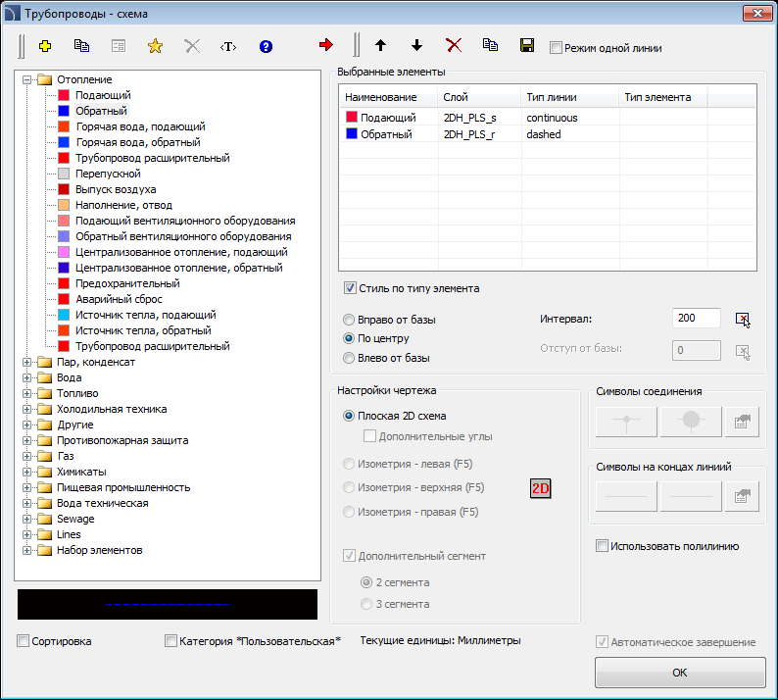Toggle the Сортировка checkbox
The image size is (778, 700).
coord(23,641)
